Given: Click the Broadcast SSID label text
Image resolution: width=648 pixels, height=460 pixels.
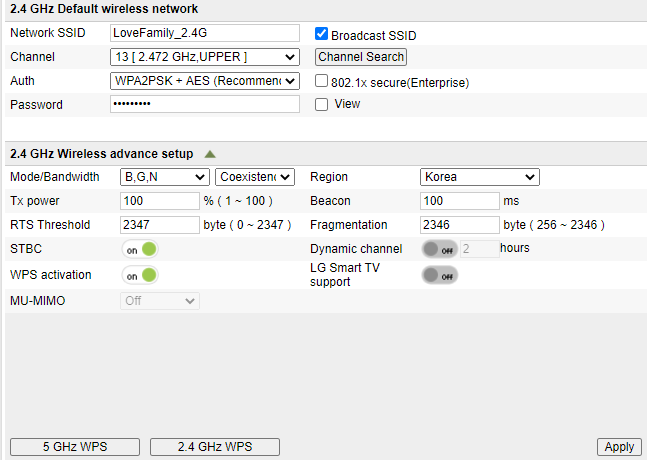Looking at the screenshot, I should pos(374,36).
